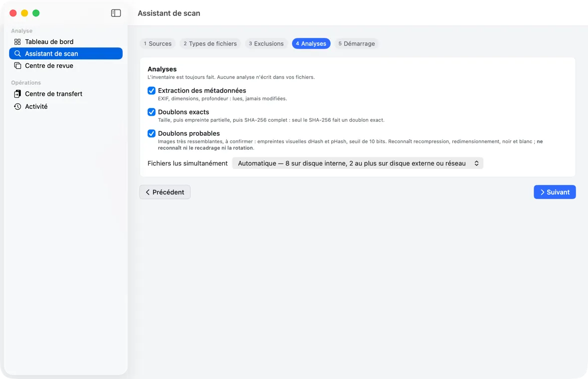The width and height of the screenshot is (588, 379).
Task: Click the Centre de transfert document icon
Action: coord(17,94)
